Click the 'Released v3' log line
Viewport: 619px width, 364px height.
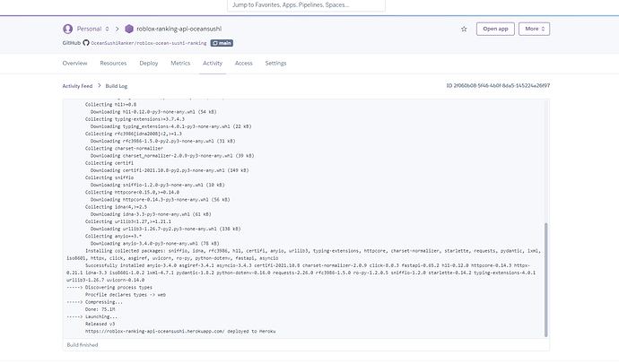[x=100, y=325]
